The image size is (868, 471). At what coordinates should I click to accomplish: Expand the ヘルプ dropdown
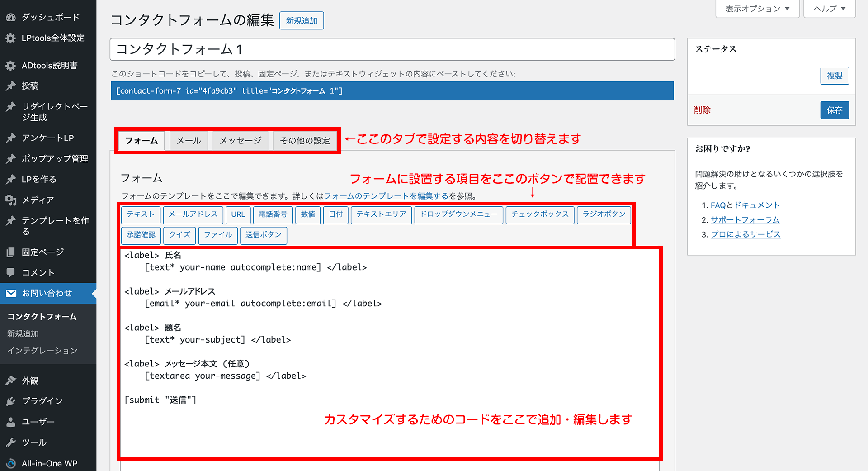829,8
